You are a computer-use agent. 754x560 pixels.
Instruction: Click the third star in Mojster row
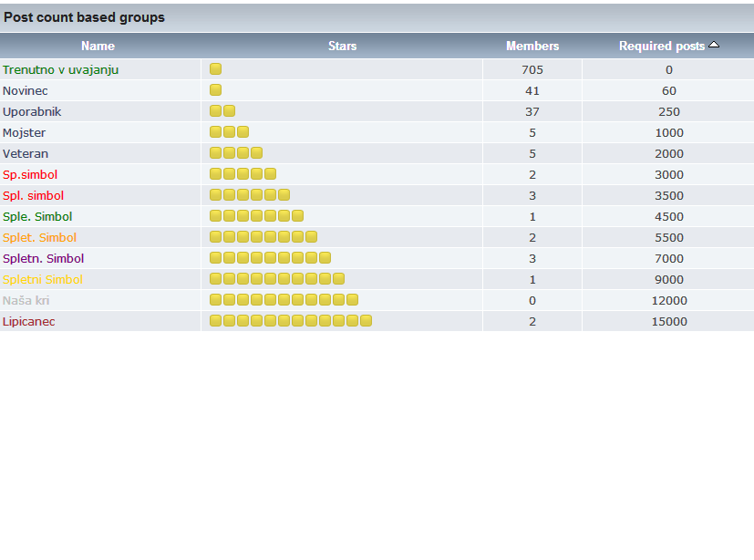coord(243,132)
